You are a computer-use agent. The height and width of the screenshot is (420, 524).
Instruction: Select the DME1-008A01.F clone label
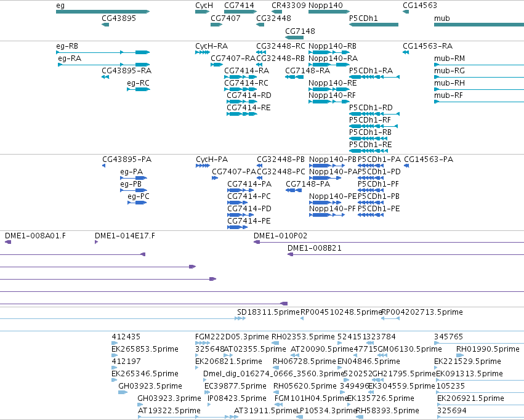click(x=36, y=236)
